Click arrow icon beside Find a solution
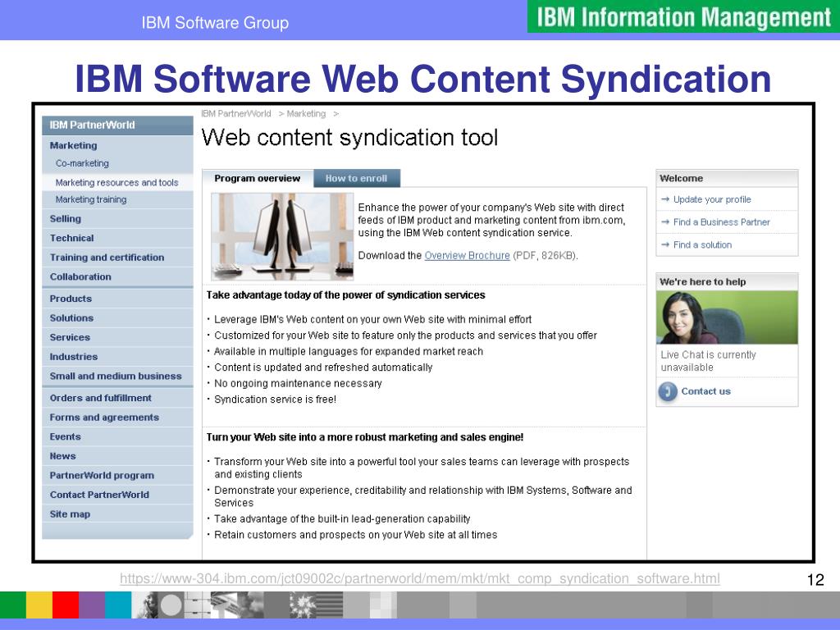840x630 pixels. [665, 244]
